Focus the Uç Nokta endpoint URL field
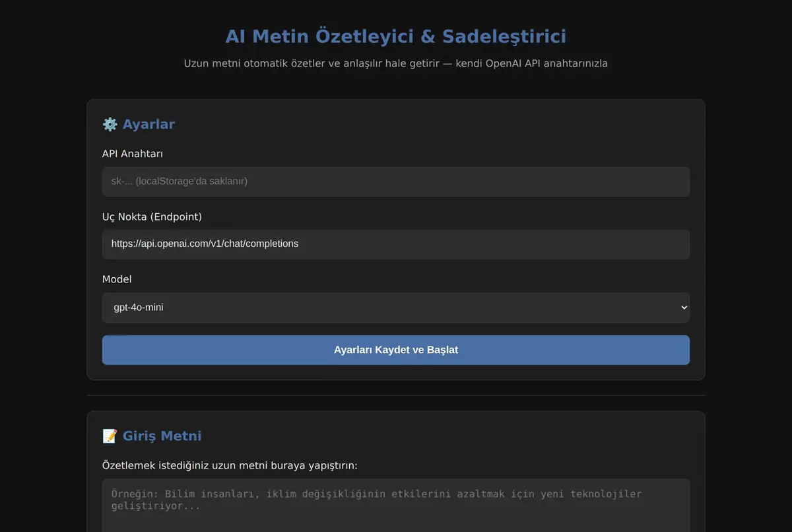 point(396,244)
